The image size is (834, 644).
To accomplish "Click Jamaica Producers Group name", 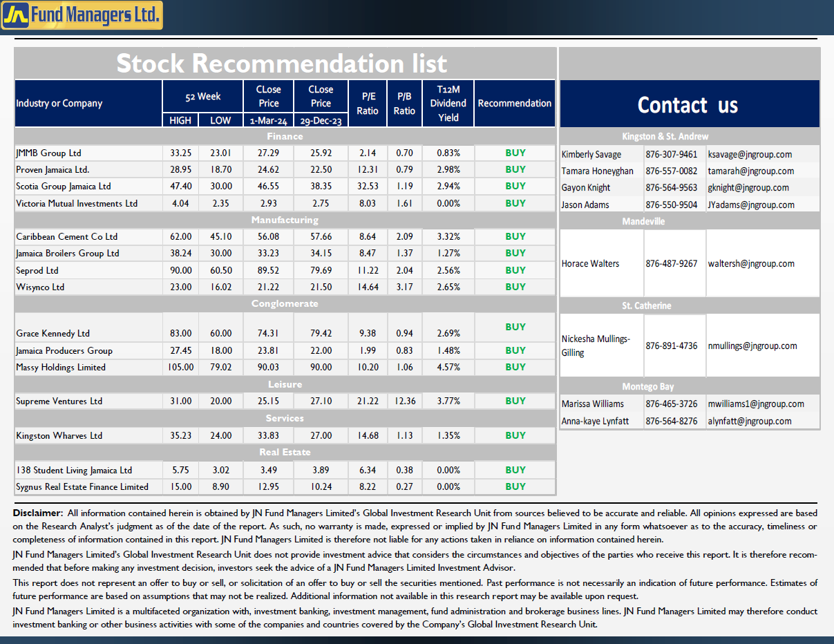I will point(64,350).
